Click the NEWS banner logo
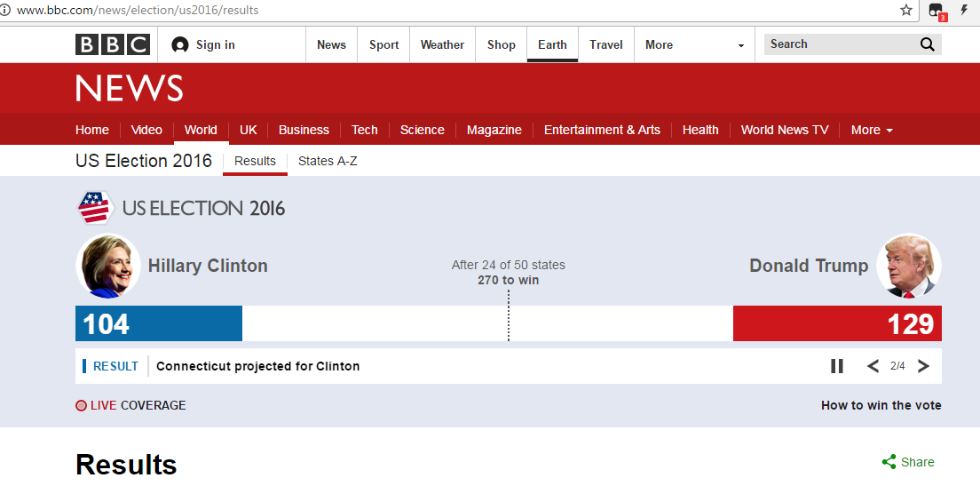The image size is (980, 494). pyautogui.click(x=130, y=88)
